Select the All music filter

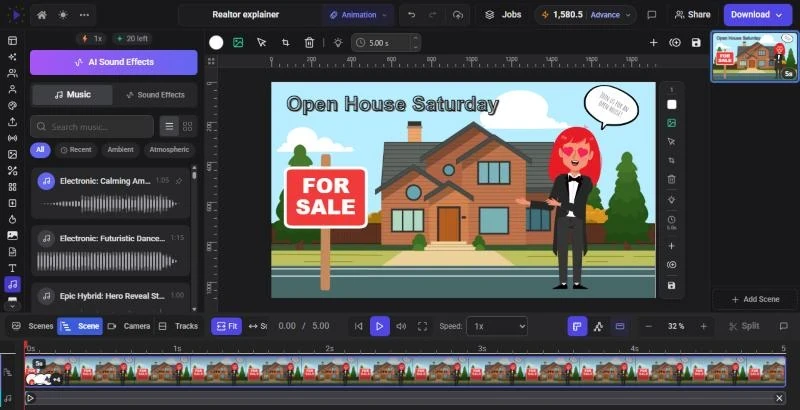(x=40, y=150)
